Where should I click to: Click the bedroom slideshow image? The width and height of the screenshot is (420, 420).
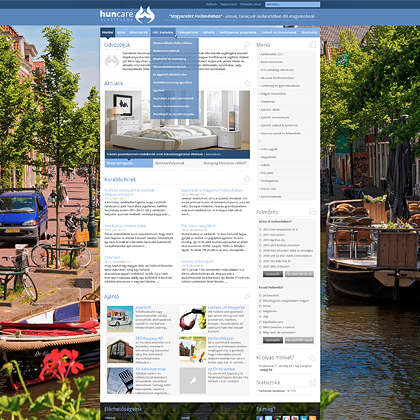click(x=177, y=120)
